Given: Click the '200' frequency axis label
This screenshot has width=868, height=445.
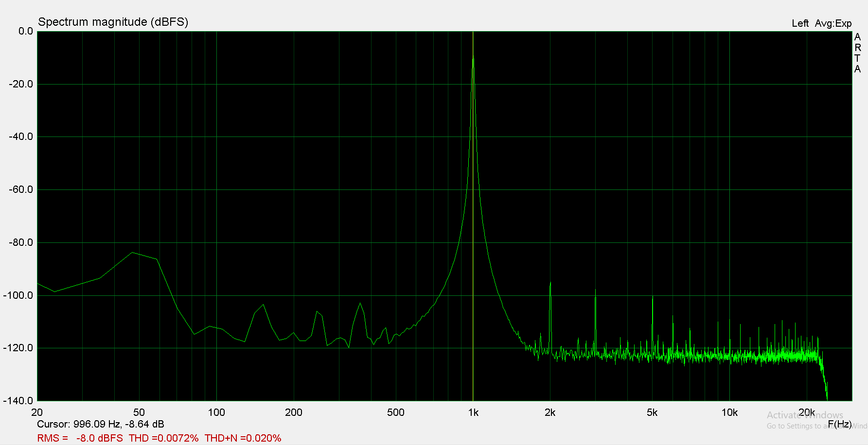Looking at the screenshot, I should coord(294,412).
